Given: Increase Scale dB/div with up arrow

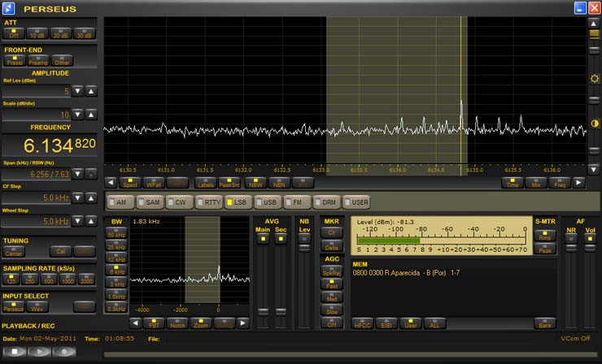Looking at the screenshot, I should 91,115.
